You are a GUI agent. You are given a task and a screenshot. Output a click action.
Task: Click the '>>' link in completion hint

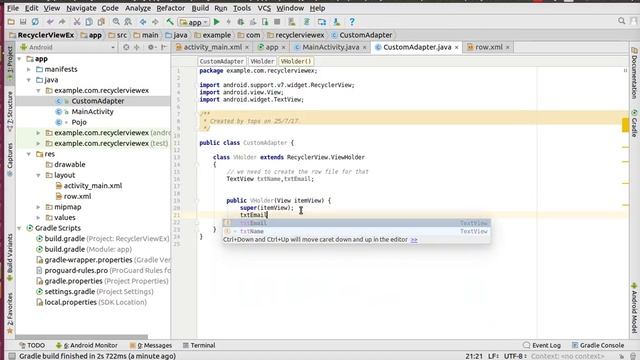(x=414, y=240)
